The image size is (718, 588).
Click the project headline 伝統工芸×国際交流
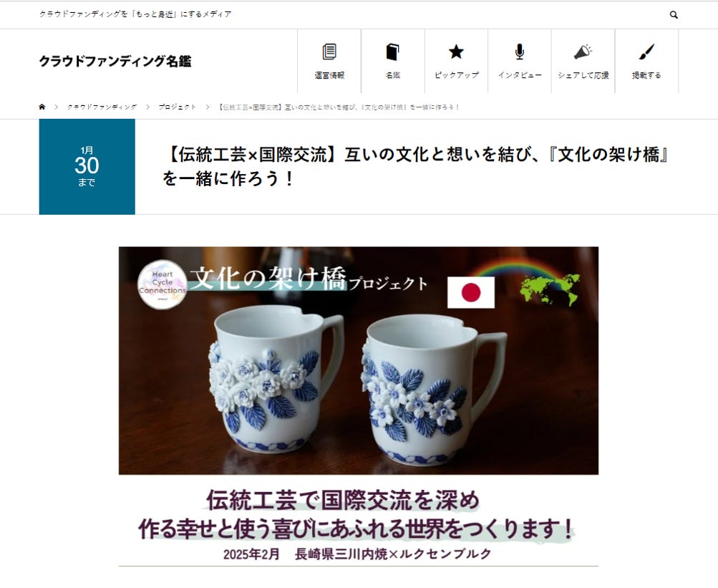[416, 166]
